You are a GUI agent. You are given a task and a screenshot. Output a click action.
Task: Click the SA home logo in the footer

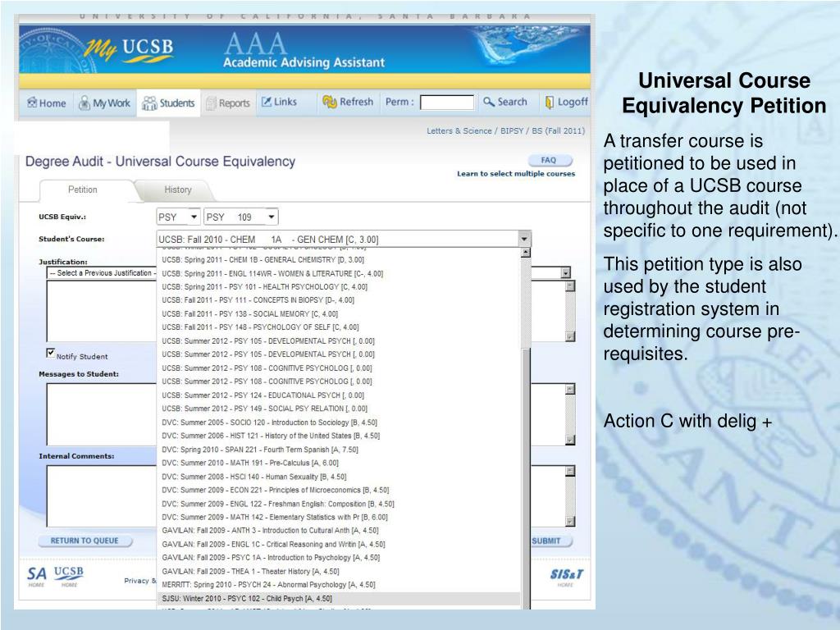point(36,576)
